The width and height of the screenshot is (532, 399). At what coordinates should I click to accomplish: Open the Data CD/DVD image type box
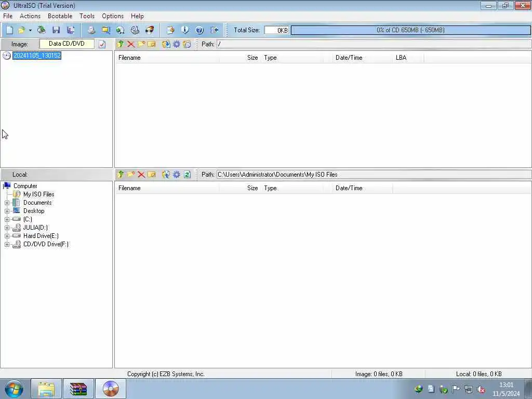tap(67, 44)
